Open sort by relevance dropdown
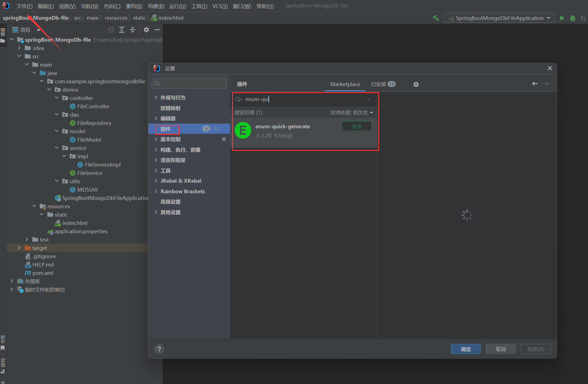Viewport: 588px width, 384px height. click(351, 113)
